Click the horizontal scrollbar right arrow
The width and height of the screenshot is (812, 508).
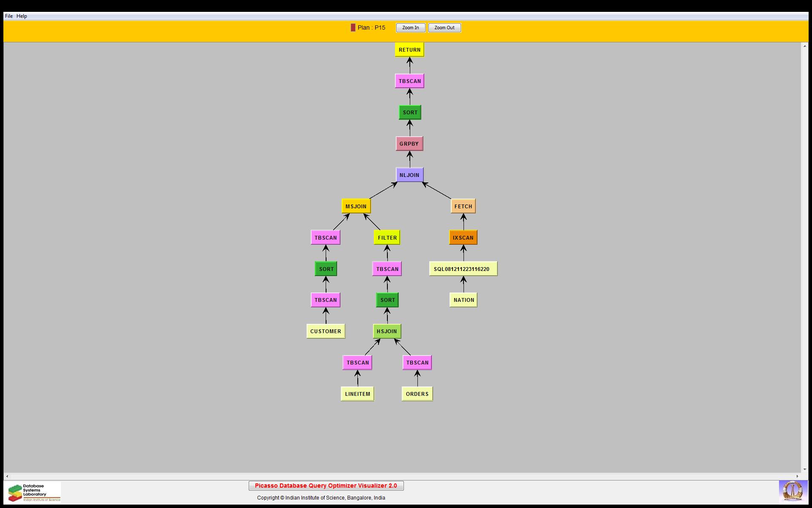(797, 476)
